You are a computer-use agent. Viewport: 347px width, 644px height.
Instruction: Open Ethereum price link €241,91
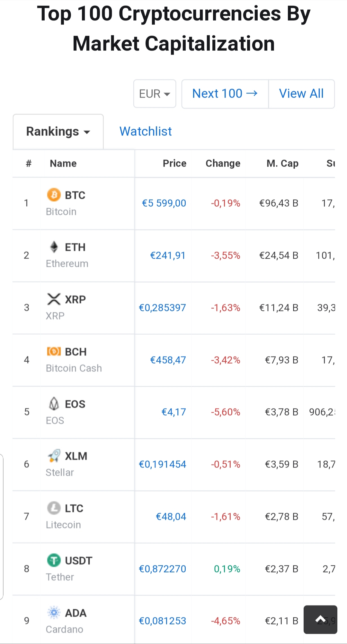168,255
